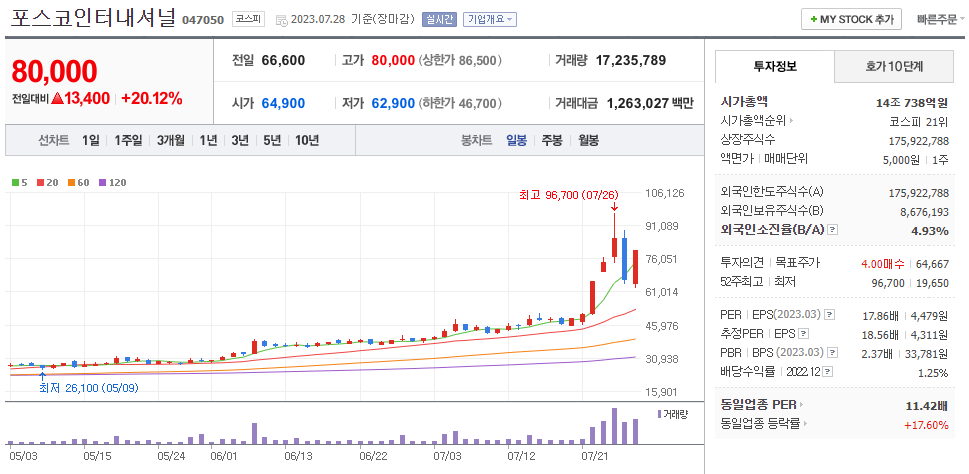Select the 5년 line chart period
The image size is (969, 474).
(272, 140)
